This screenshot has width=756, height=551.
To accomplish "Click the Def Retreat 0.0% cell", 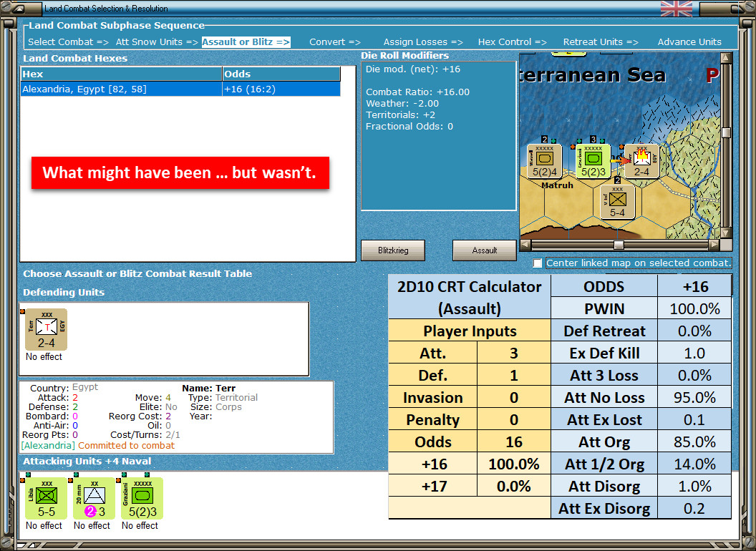I will [694, 331].
